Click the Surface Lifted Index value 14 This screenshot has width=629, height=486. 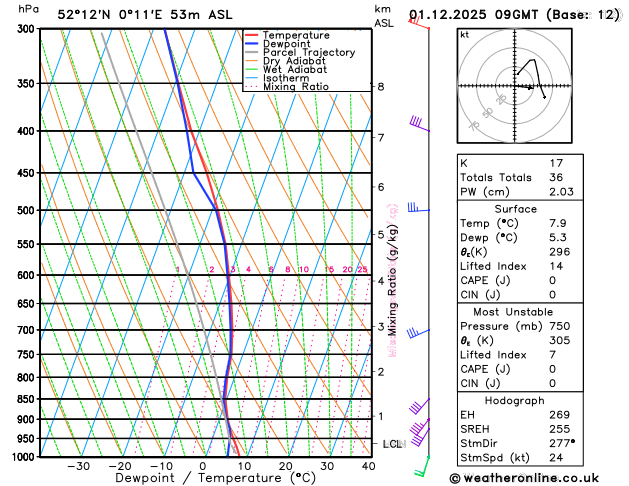(556, 266)
